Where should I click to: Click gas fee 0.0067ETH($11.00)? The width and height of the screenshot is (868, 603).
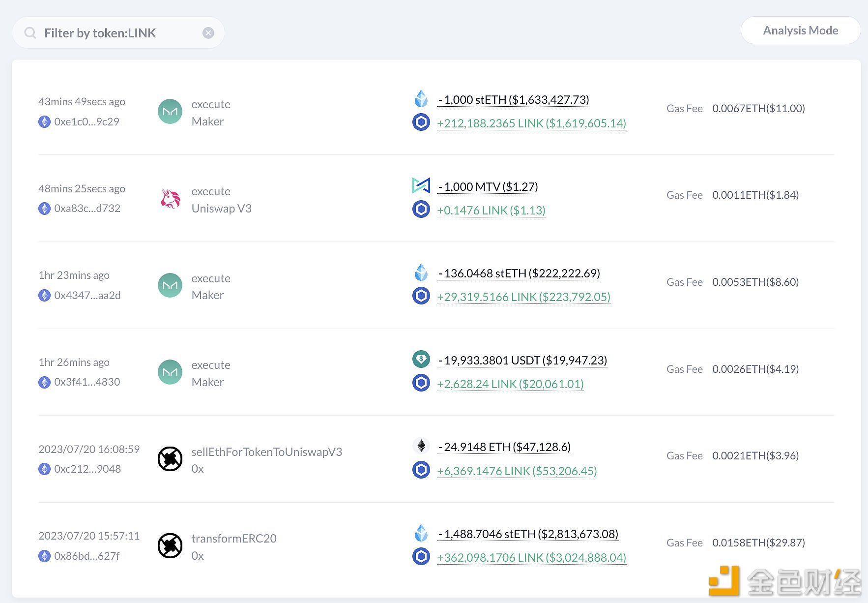coord(758,108)
